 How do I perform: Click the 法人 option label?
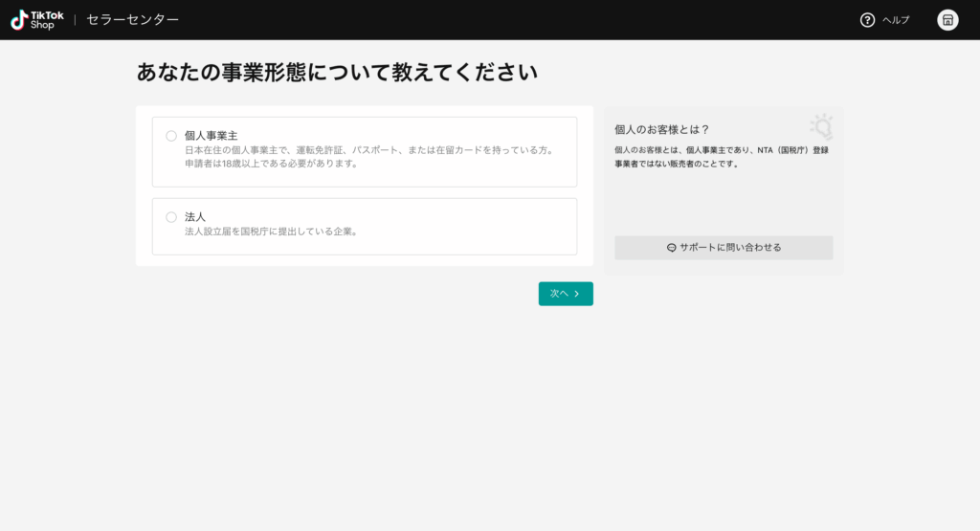click(x=195, y=217)
